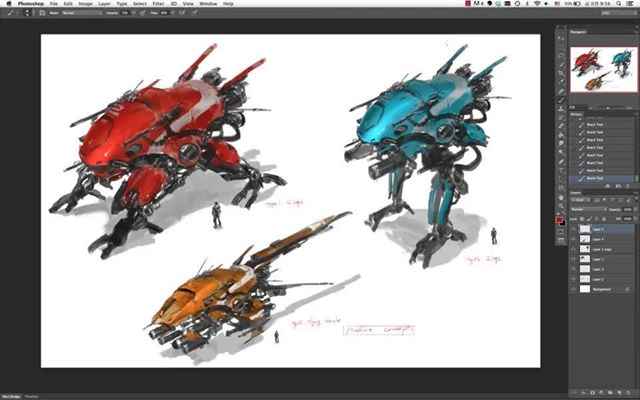
Task: Click the Navigator preview thumbnail
Action: pyautogui.click(x=604, y=69)
